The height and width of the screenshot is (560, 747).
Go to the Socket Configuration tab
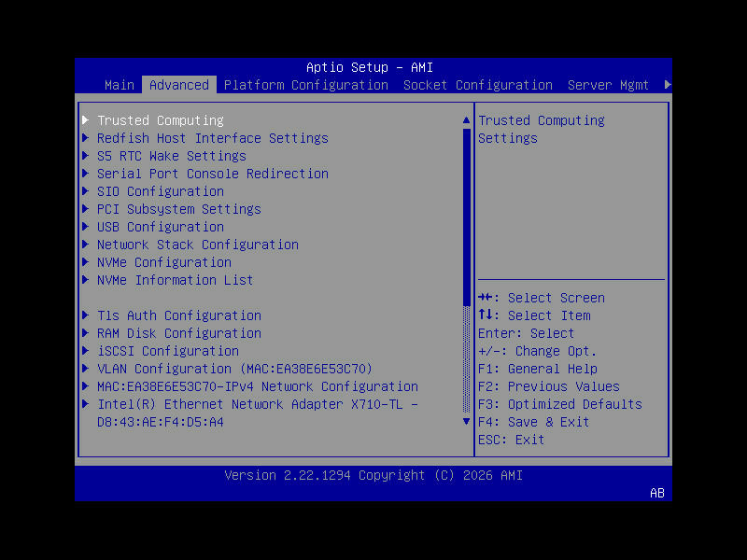[478, 85]
